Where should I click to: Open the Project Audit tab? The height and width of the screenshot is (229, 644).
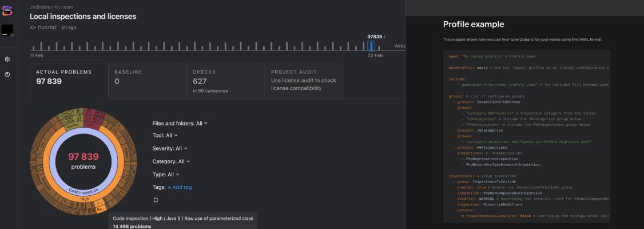pos(304,81)
